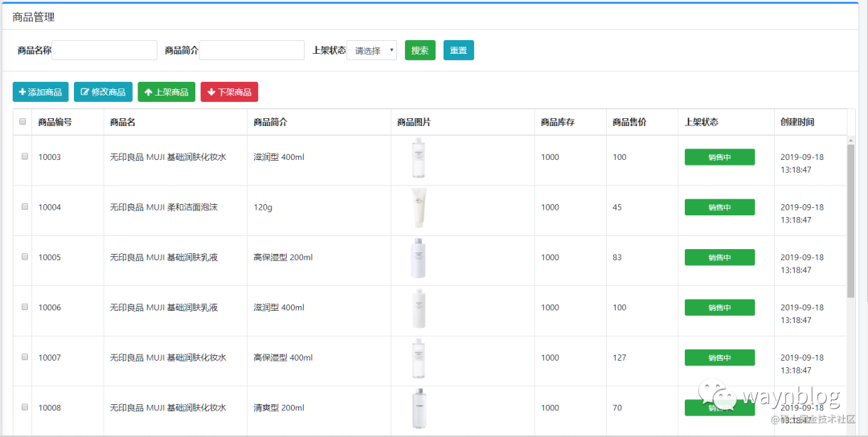This screenshot has width=868, height=437.
Task: Click the 添加商品 add product button
Action: coord(40,92)
